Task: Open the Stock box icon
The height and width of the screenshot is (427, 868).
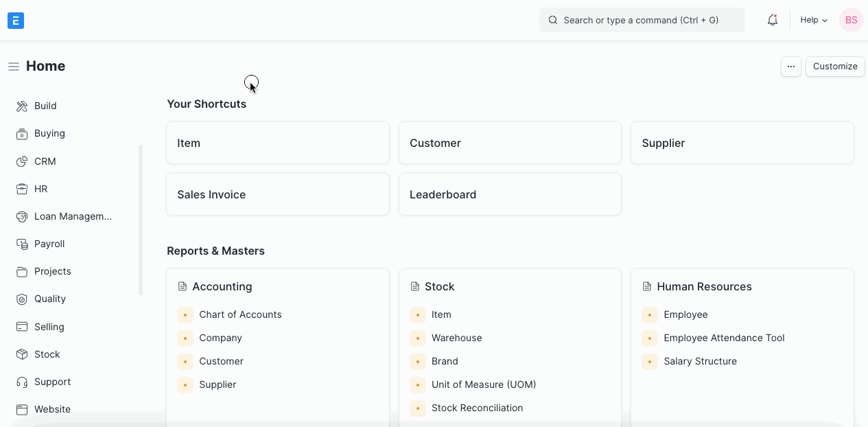Action: pyautogui.click(x=22, y=354)
